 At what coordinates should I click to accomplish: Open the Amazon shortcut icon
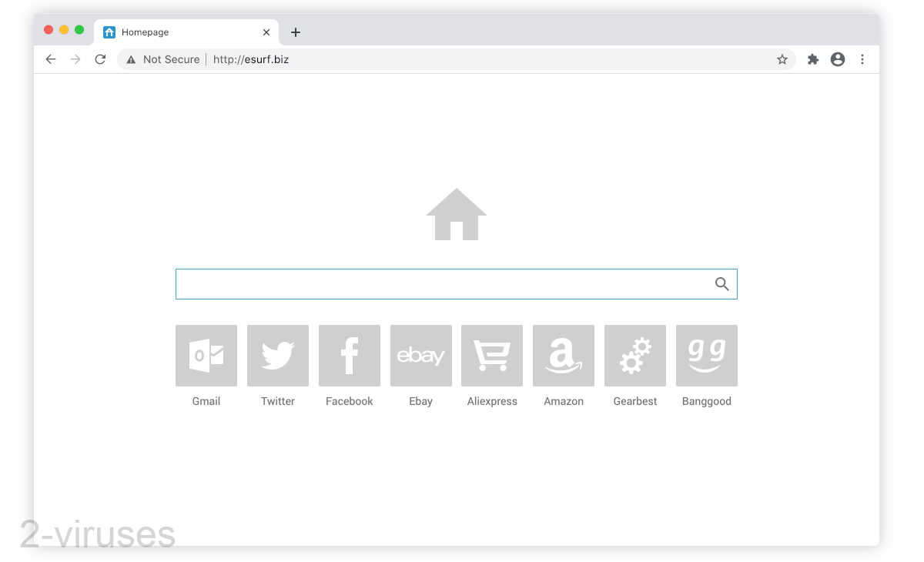pyautogui.click(x=564, y=356)
